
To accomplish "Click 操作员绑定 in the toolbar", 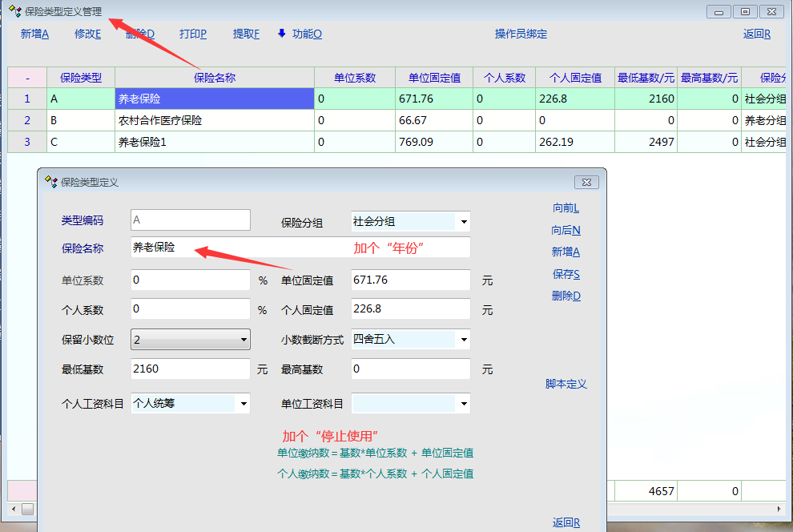I will tap(521, 34).
